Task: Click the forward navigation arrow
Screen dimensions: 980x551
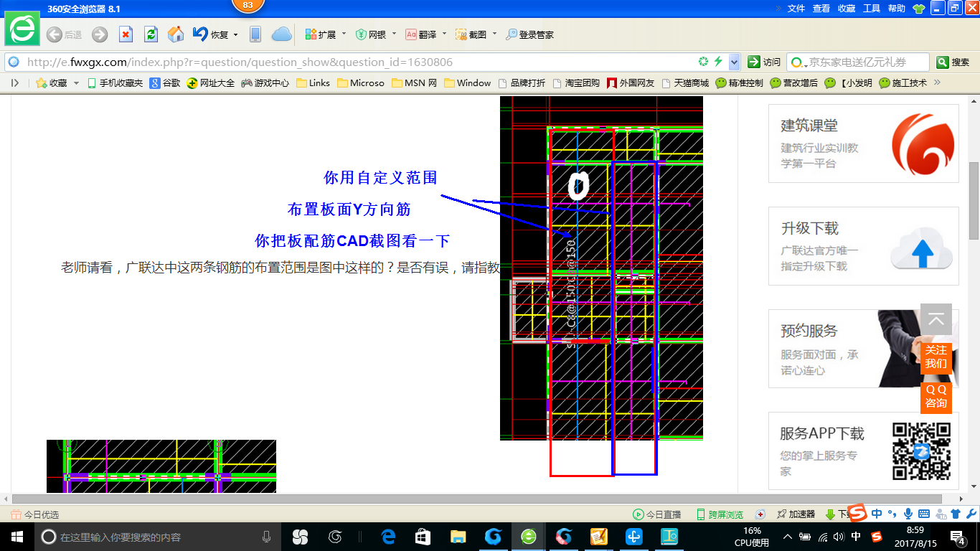Action: click(x=100, y=34)
